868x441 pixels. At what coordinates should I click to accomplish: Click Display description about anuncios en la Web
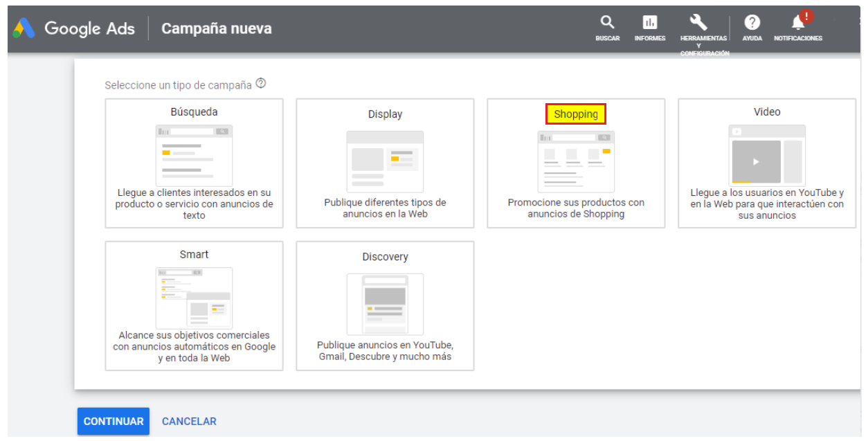[x=385, y=208]
